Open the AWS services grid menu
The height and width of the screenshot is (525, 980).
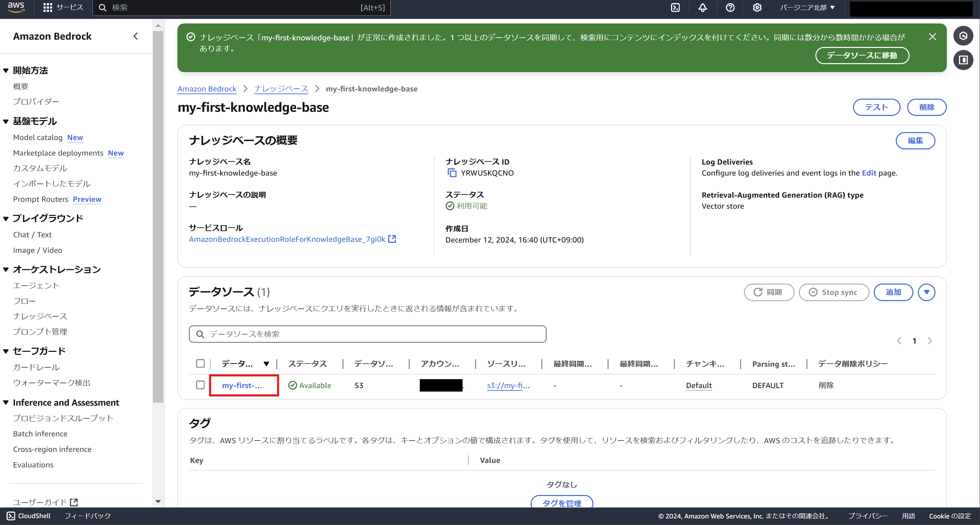pyautogui.click(x=48, y=8)
